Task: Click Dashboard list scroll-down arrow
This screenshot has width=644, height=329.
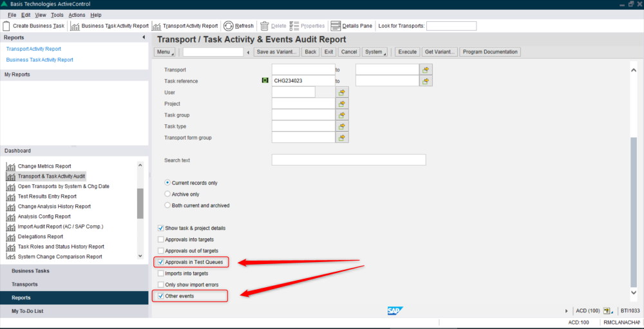Action: point(140,256)
